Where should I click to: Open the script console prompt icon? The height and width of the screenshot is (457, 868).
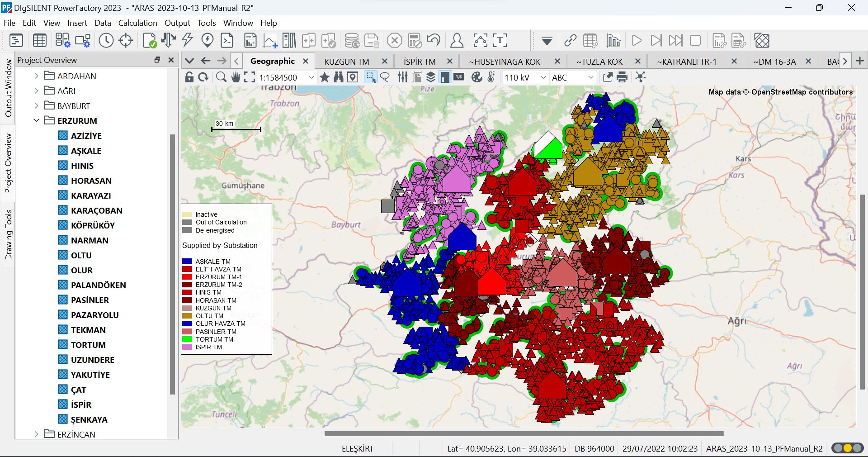[x=227, y=41]
